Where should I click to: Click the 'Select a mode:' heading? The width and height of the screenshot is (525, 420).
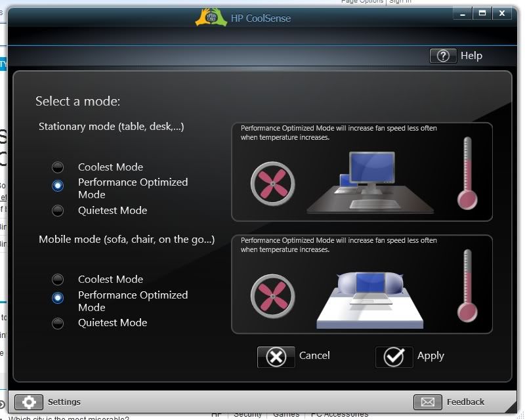pos(77,101)
